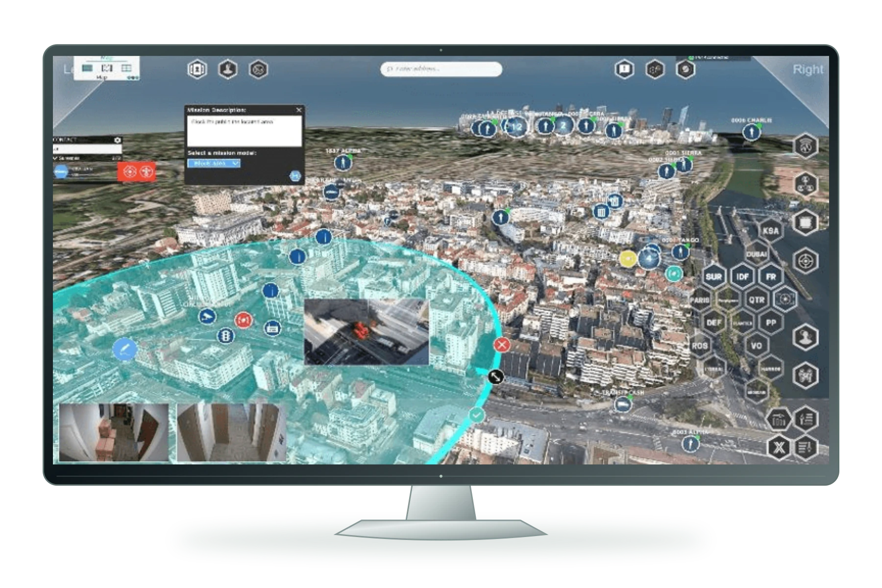Click the joystick hexagon icon in top toolbar
Viewport: 882px width, 588px height.
[x=228, y=69]
